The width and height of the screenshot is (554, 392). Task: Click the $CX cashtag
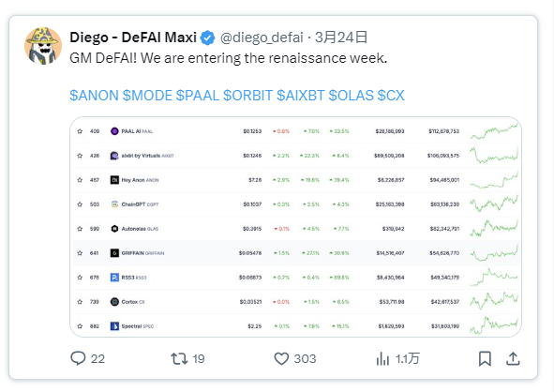coord(391,96)
